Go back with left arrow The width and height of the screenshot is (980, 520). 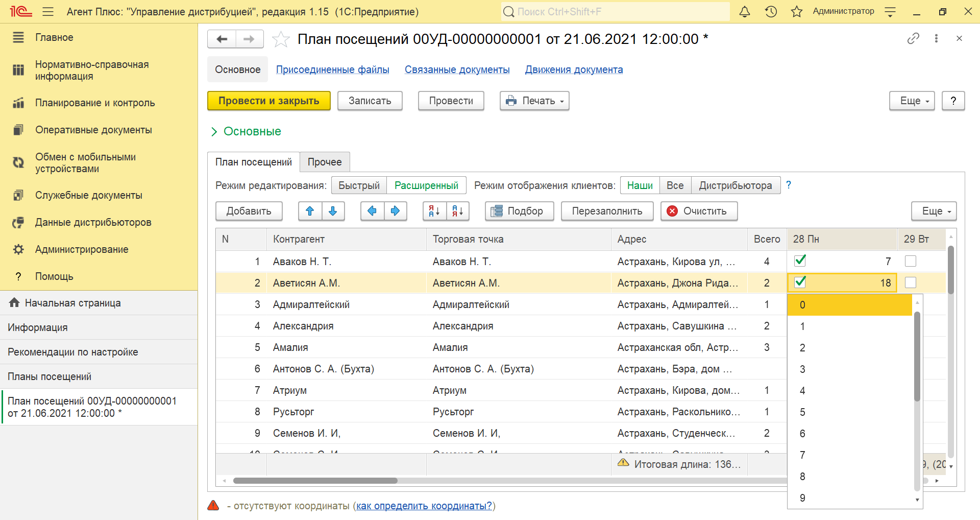[222, 39]
